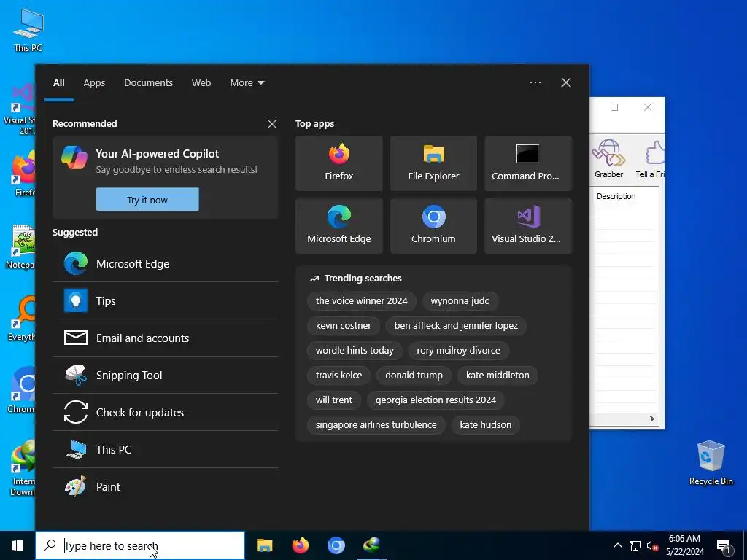Launch Chromium from Top apps
The width and height of the screenshot is (747, 560).
click(433, 226)
